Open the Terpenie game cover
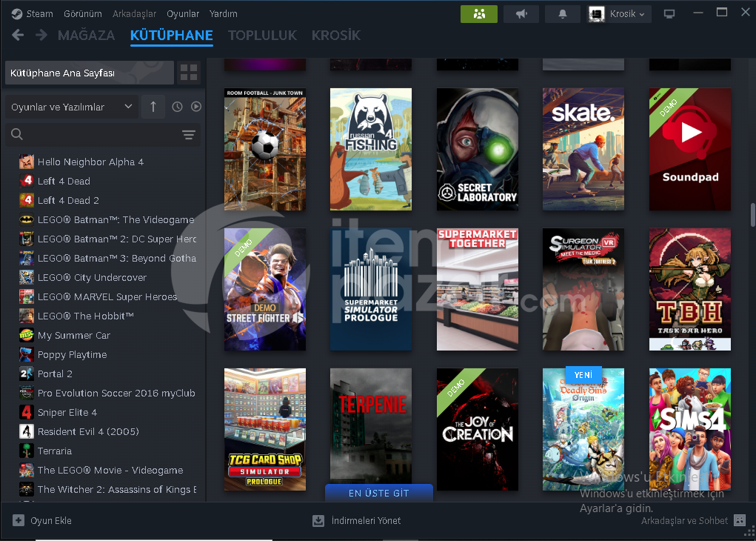This screenshot has width=756, height=541. (371, 427)
